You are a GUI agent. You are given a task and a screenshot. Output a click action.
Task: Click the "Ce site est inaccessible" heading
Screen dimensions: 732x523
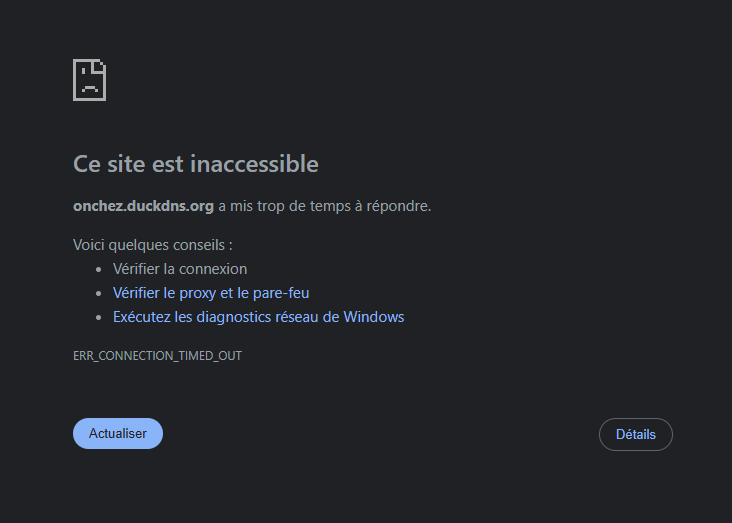196,163
